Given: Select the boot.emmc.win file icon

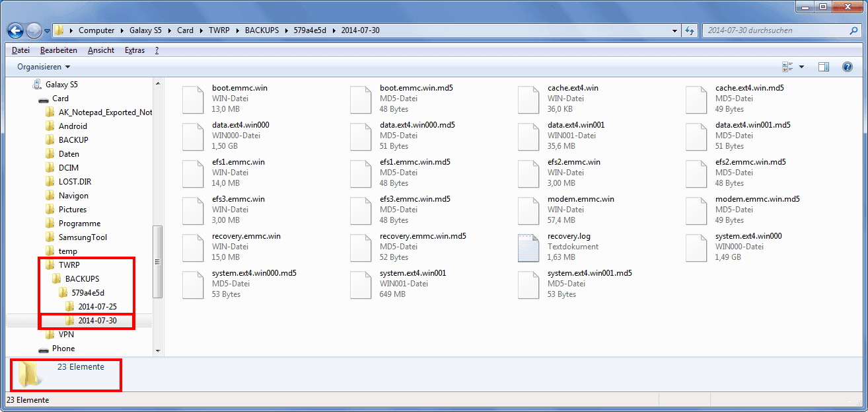Looking at the screenshot, I should [193, 99].
